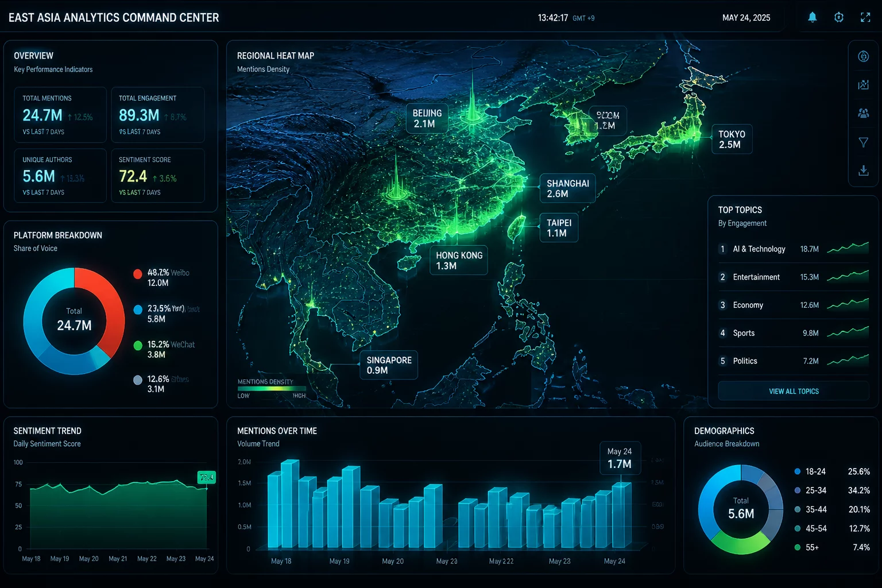Click the 72.4 sentiment trend end marker
This screenshot has height=588, width=882.
pyautogui.click(x=206, y=478)
